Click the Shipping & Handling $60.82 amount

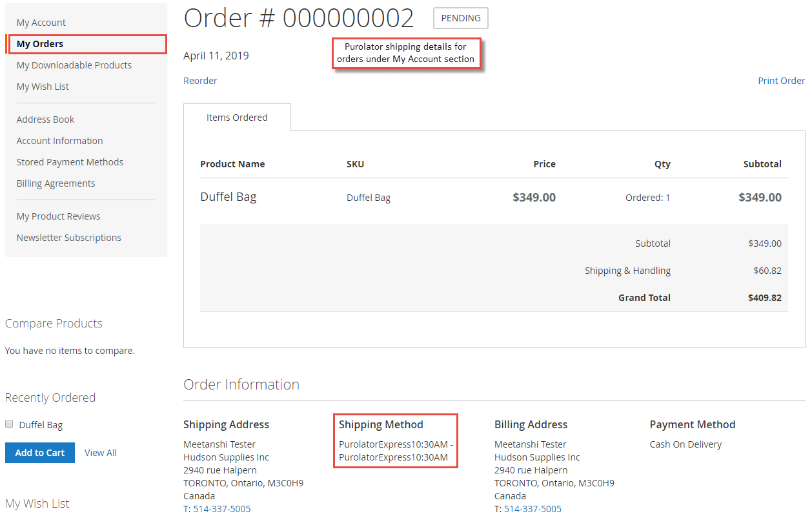coord(767,271)
